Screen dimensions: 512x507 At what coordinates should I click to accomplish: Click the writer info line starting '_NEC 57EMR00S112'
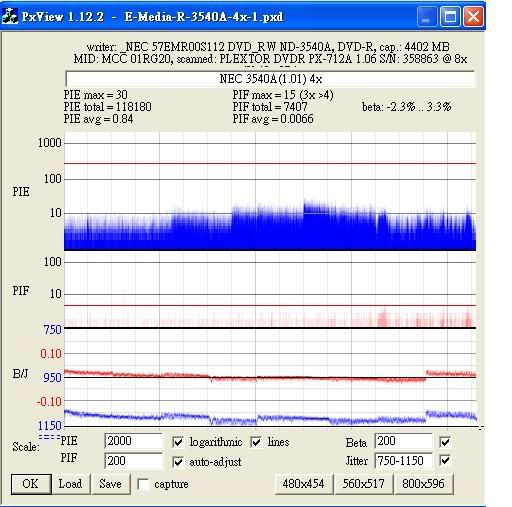point(268,47)
